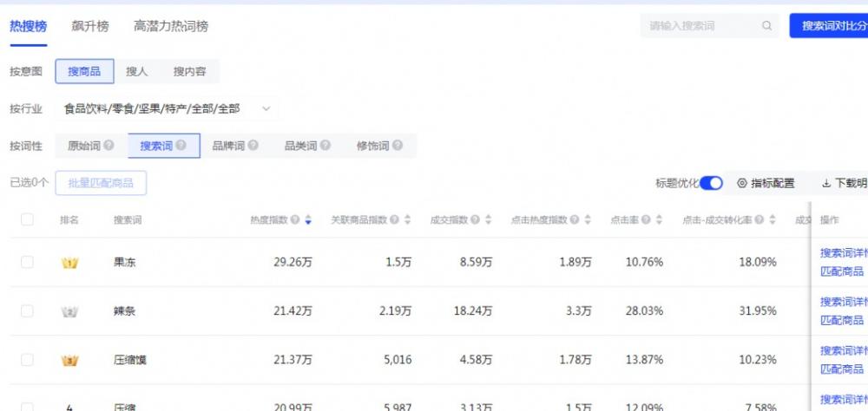Select 搜人 intent option
Viewport: 868px width, 411px height.
pyautogui.click(x=137, y=71)
